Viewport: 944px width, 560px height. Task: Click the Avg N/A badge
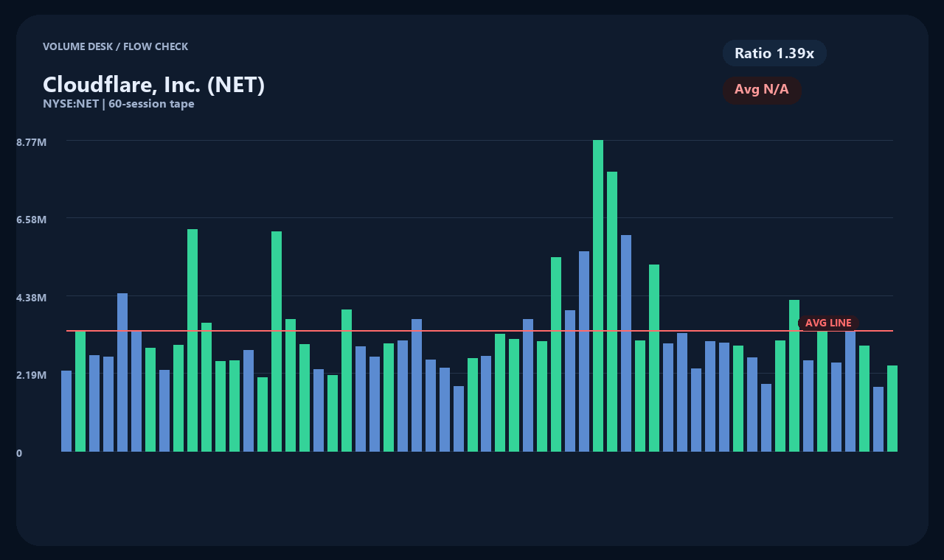pos(762,90)
